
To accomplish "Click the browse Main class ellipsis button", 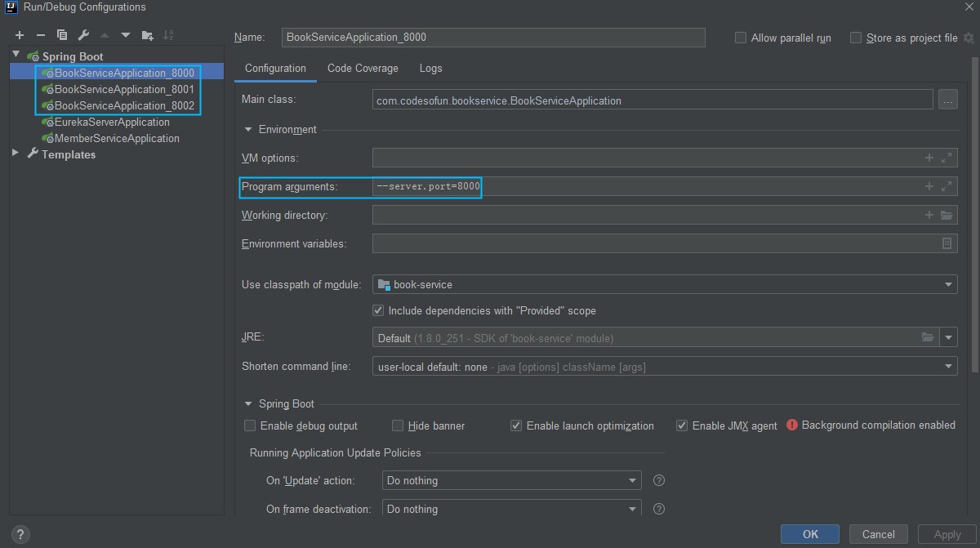I will pyautogui.click(x=947, y=100).
